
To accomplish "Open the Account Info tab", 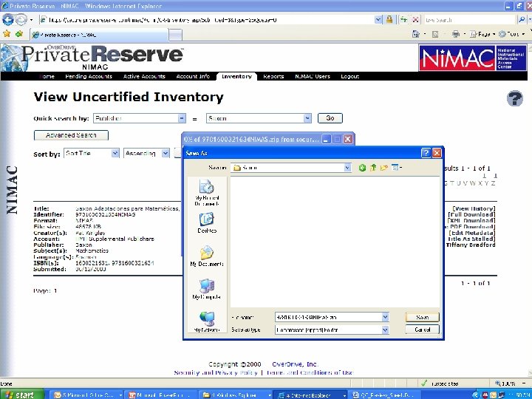I will tap(193, 76).
